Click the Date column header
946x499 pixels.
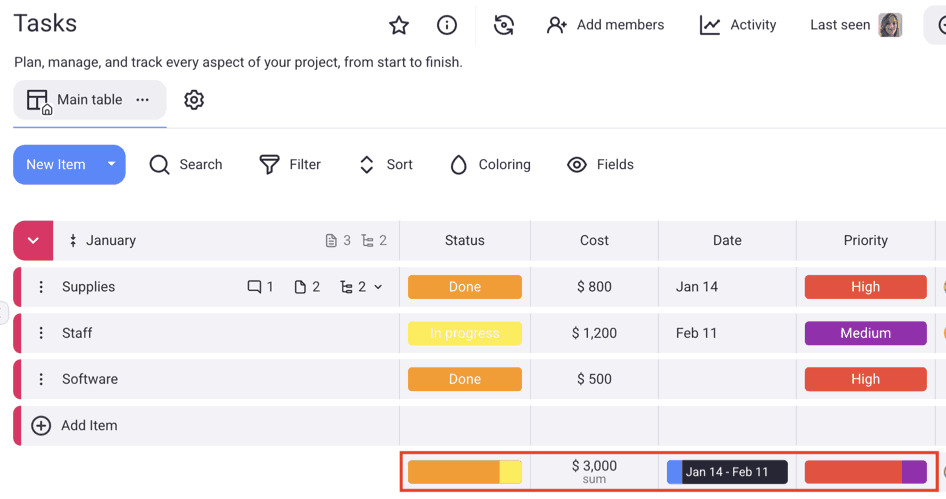click(x=727, y=240)
